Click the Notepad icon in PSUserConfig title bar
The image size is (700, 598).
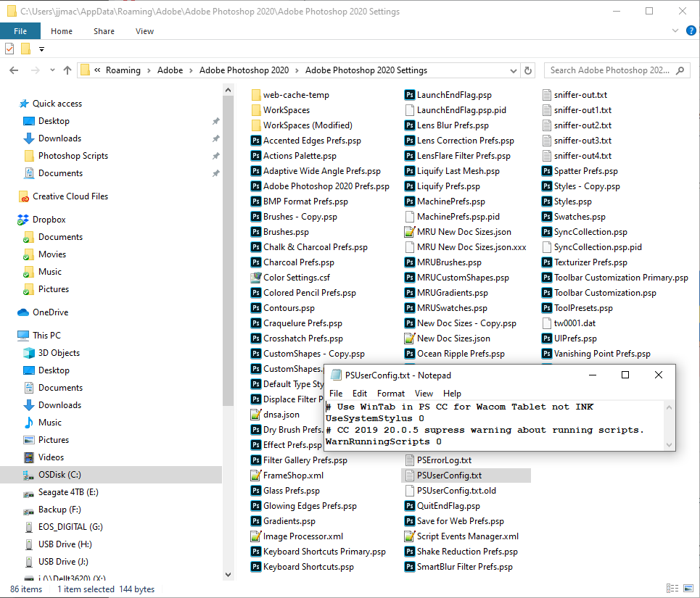point(336,375)
